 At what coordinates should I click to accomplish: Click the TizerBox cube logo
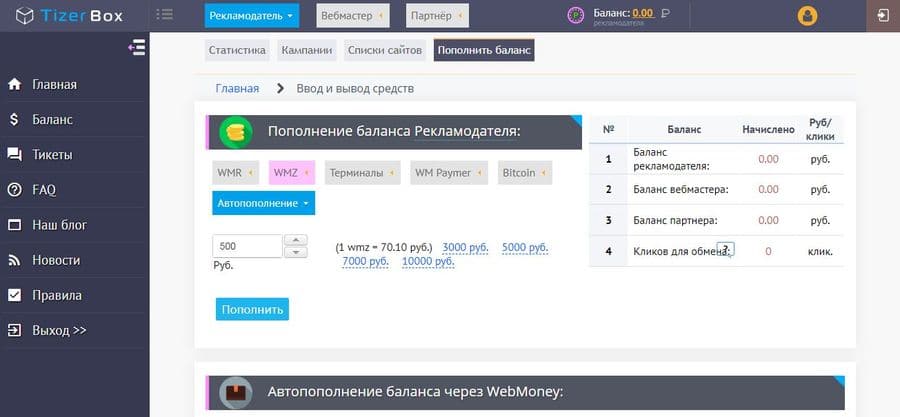pyautogui.click(x=25, y=16)
